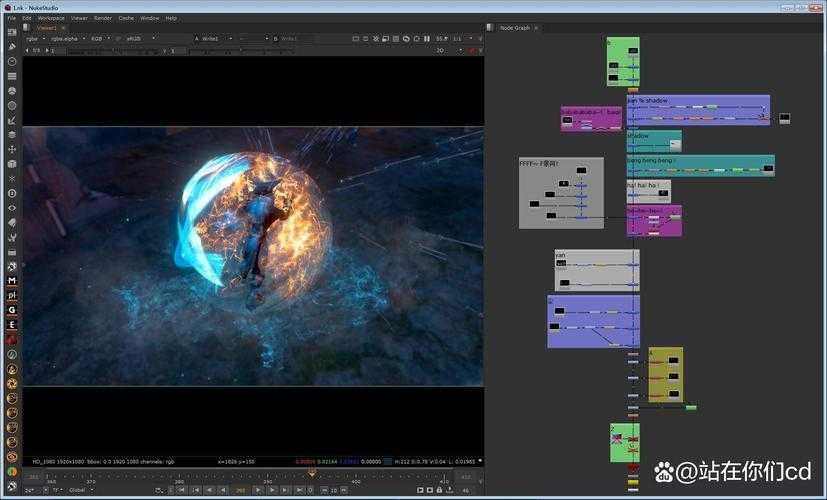
Task: Click the 'M' plugin icon in toolbar
Action: click(x=12, y=281)
